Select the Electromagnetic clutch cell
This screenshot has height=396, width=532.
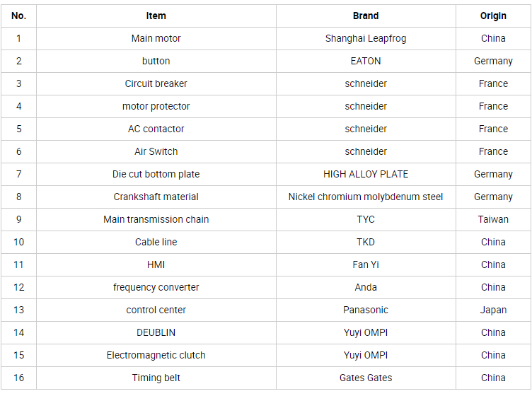point(156,355)
